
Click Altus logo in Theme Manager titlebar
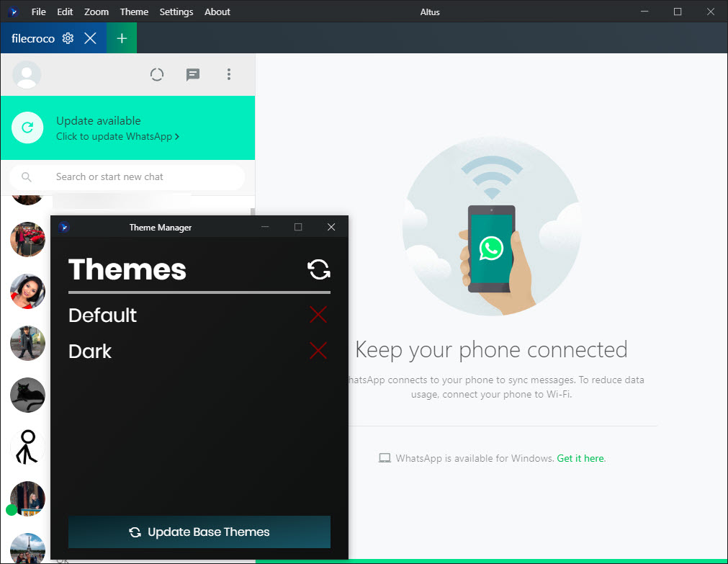[x=63, y=227]
